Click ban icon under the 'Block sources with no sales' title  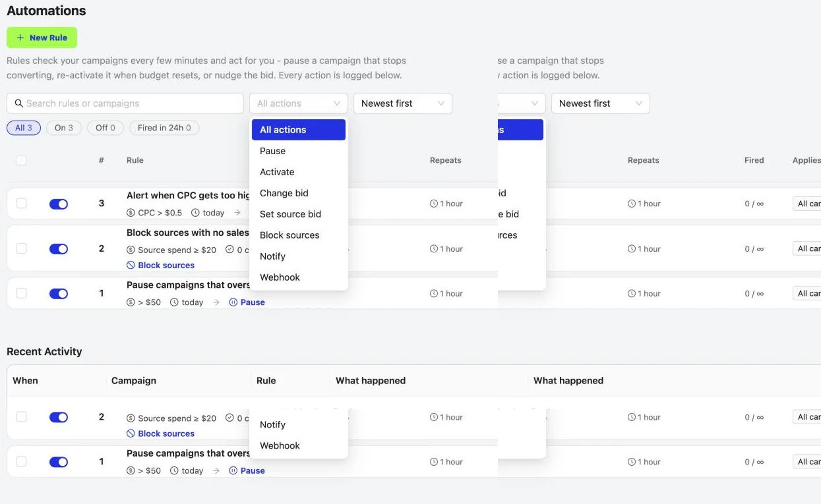tap(131, 265)
